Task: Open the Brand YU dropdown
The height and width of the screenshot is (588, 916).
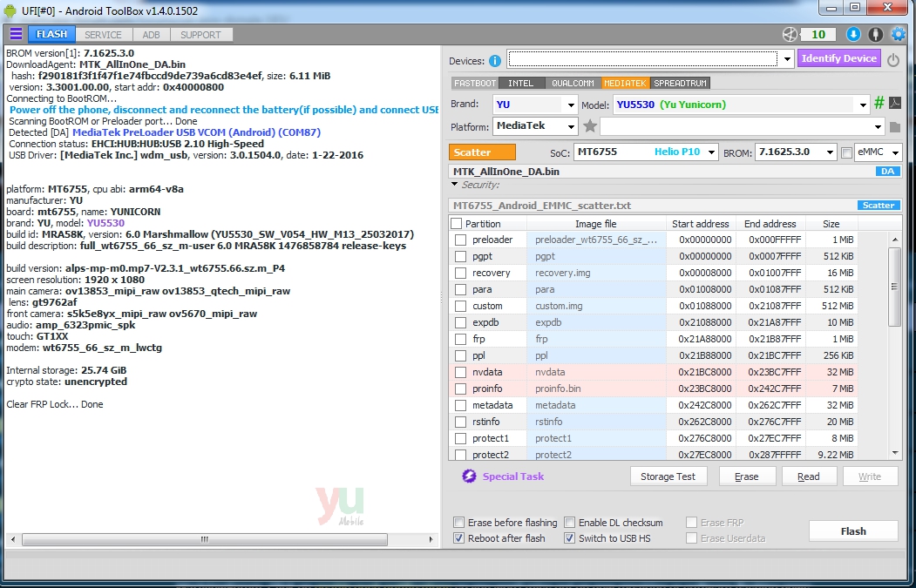Action: [571, 105]
